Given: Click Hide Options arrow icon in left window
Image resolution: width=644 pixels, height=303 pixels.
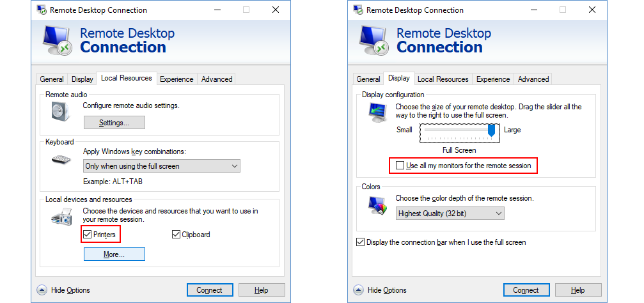Looking at the screenshot, I should coord(42,290).
